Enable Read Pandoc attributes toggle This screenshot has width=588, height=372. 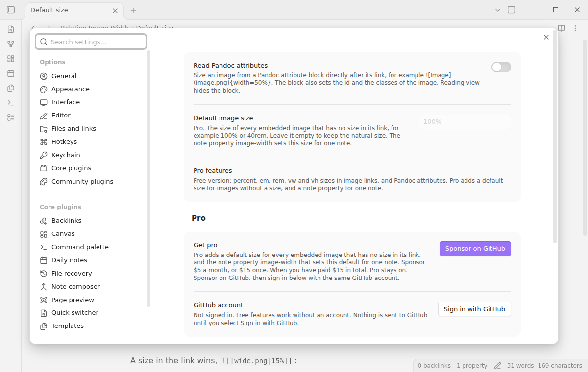coord(501,67)
